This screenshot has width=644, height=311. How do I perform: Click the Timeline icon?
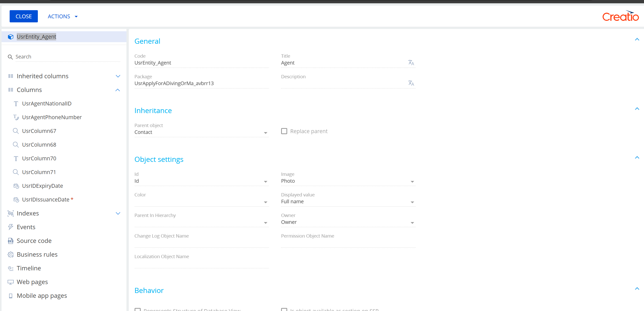pyautogui.click(x=11, y=268)
